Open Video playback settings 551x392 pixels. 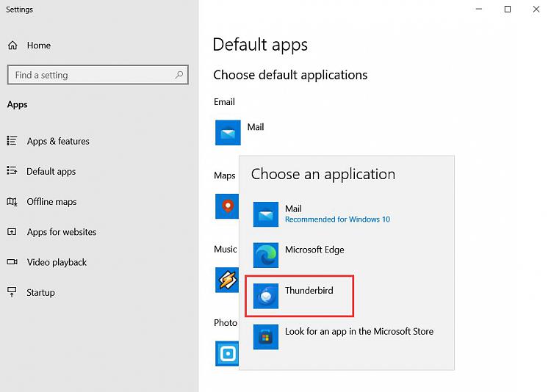(x=57, y=262)
